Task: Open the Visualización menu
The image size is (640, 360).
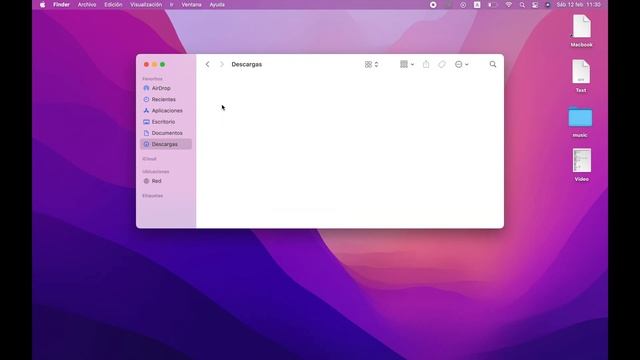Action: pos(146,5)
